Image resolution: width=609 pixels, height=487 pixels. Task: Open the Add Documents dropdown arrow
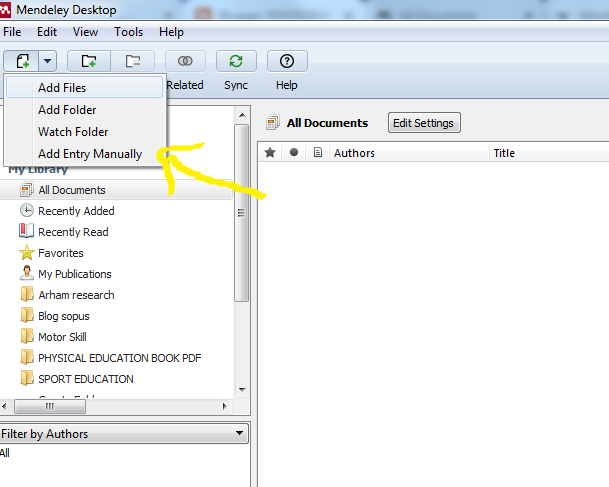coord(47,61)
